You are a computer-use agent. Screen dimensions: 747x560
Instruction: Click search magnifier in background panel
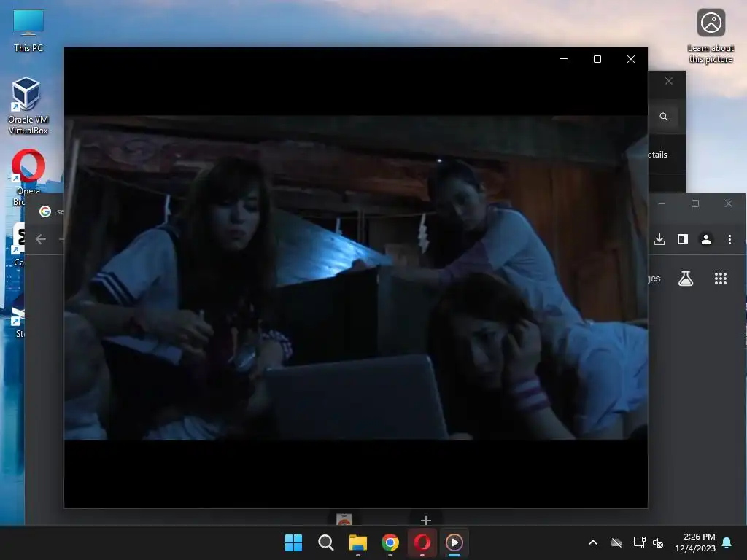[x=664, y=117]
